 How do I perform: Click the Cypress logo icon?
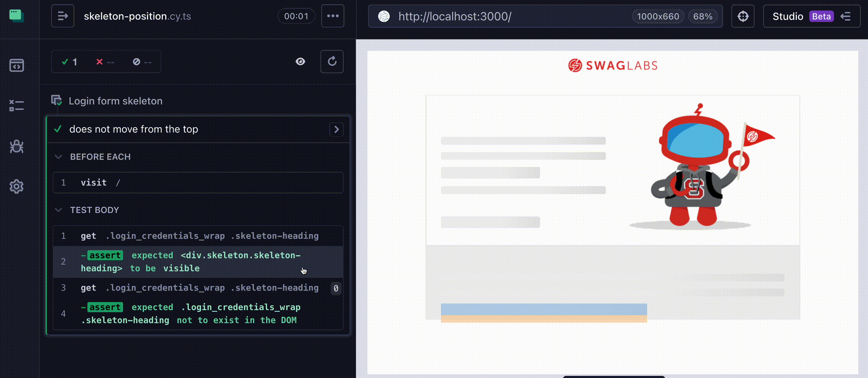pos(16,16)
